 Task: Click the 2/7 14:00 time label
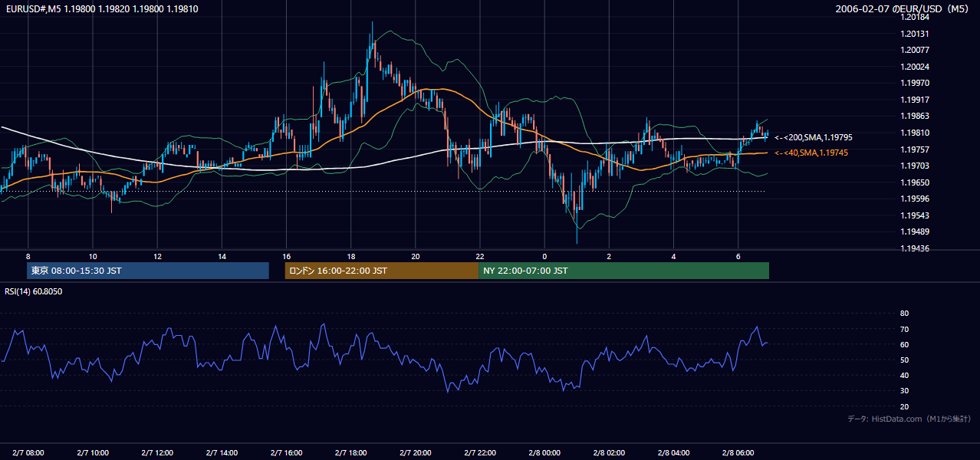click(x=222, y=452)
